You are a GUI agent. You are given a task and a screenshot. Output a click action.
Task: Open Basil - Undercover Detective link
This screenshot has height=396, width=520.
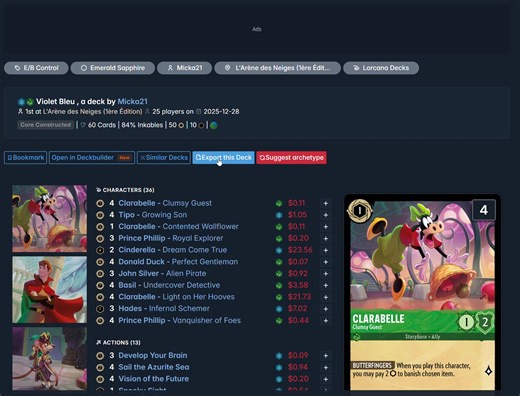pyautogui.click(x=169, y=285)
